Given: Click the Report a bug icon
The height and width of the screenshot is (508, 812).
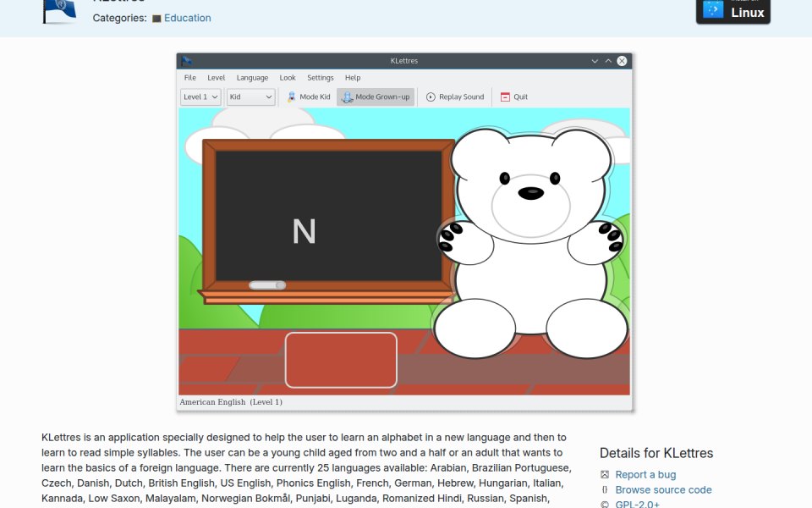Looking at the screenshot, I should pyautogui.click(x=604, y=474).
